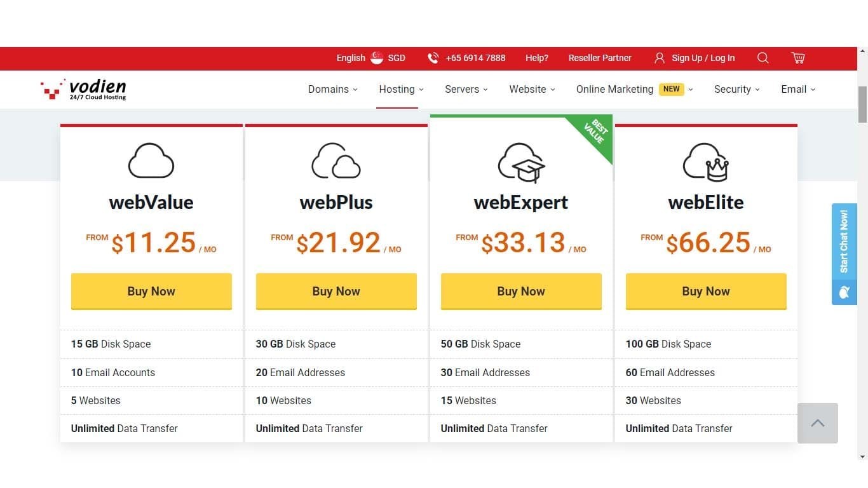Buy the webExpert plan
Image resolution: width=868 pixels, height=488 pixels.
click(x=521, y=292)
